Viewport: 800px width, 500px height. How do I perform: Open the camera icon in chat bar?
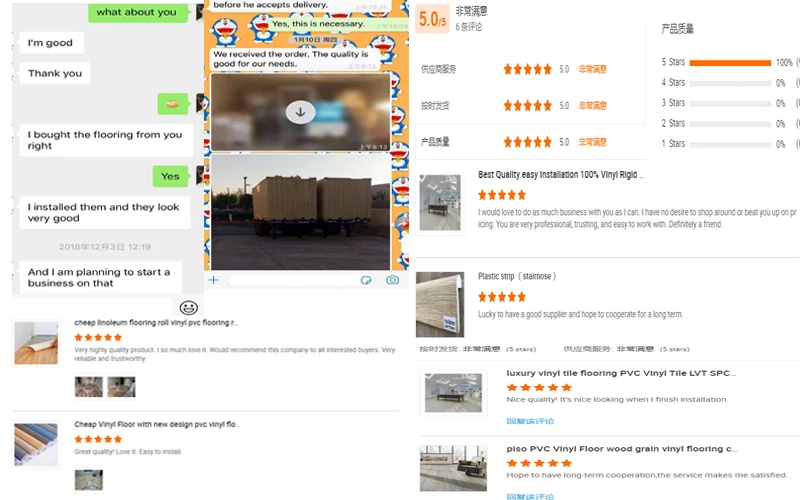pyautogui.click(x=392, y=280)
